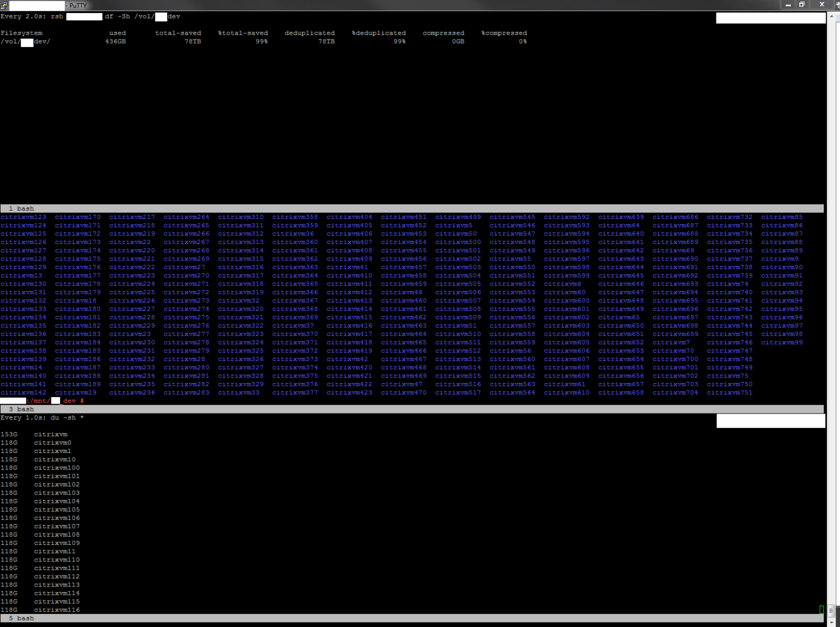The height and width of the screenshot is (627, 840).
Task: Select the "3 bash" pane status bar
Action: pos(22,409)
